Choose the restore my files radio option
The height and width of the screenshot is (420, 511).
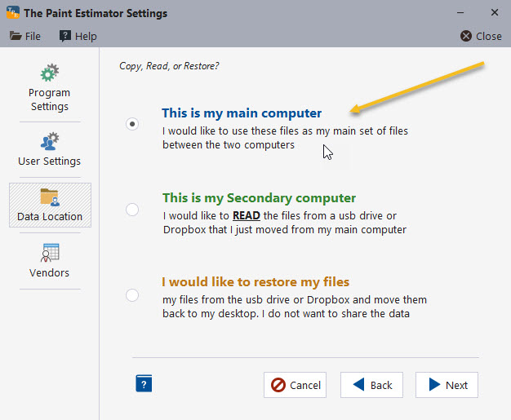pos(132,295)
